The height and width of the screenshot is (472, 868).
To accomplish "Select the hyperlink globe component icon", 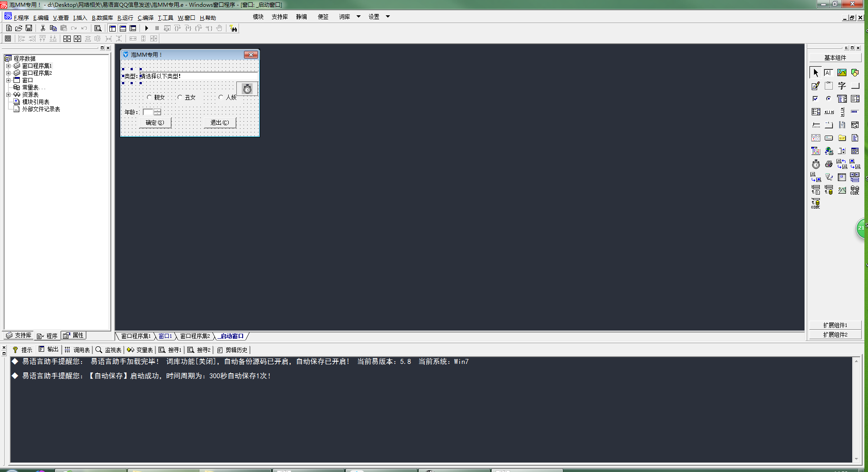I will point(828,151).
